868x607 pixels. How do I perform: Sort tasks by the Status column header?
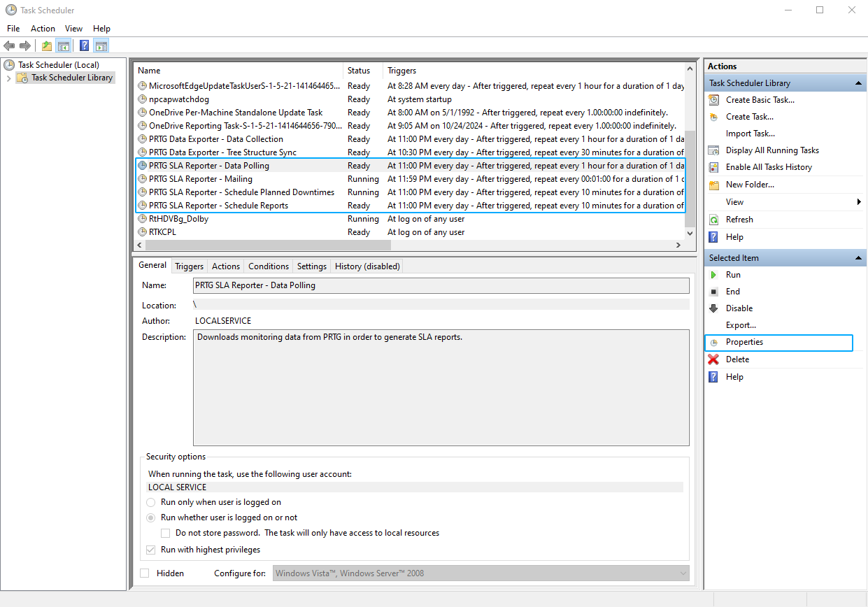point(363,71)
